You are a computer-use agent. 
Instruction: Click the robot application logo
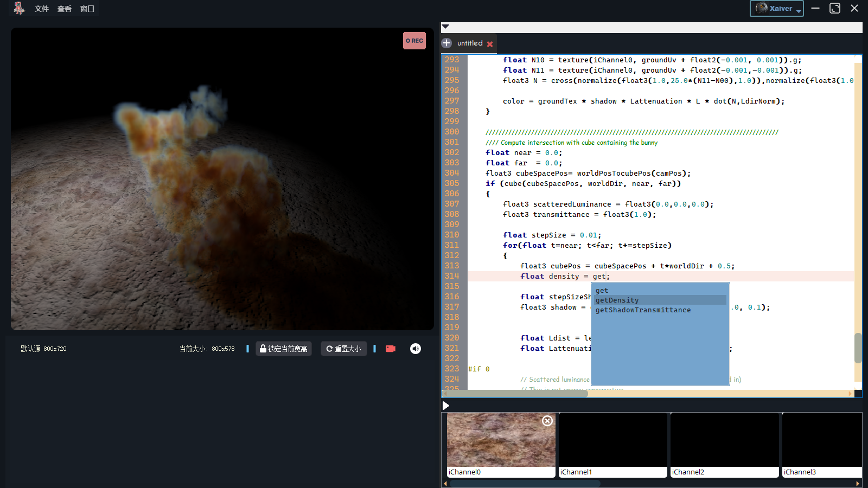coord(19,8)
